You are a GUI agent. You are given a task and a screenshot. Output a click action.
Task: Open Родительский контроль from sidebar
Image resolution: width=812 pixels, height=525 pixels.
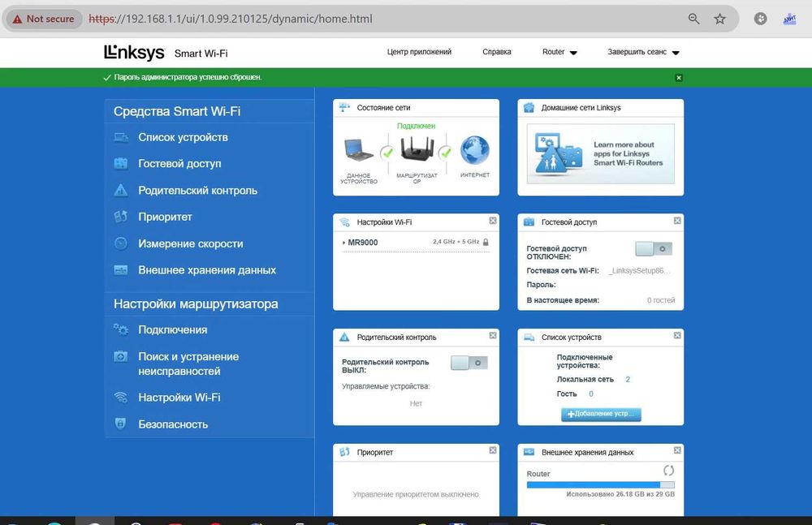pos(197,191)
